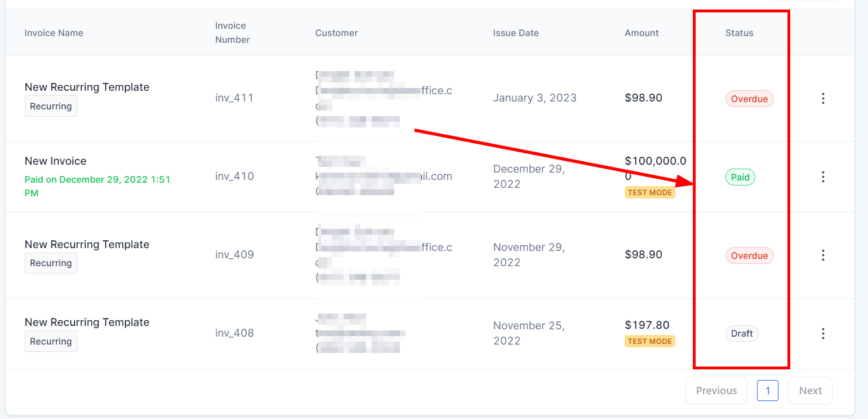The height and width of the screenshot is (419, 868).
Task: Click the Status column header
Action: [x=739, y=33]
